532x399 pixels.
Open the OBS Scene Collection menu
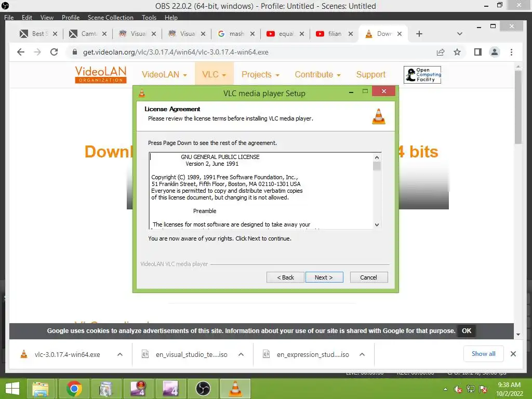[110, 17]
